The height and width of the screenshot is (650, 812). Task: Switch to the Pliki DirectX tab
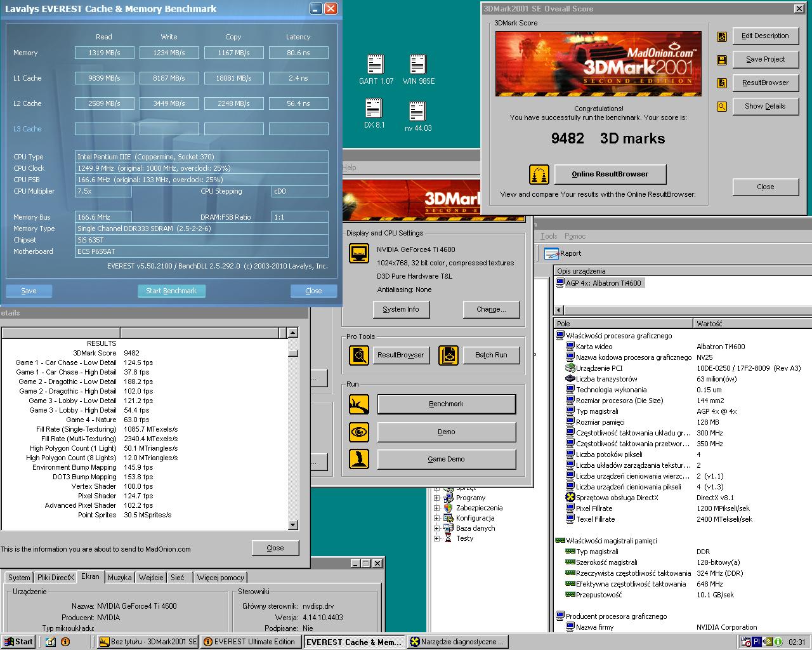tap(55, 578)
